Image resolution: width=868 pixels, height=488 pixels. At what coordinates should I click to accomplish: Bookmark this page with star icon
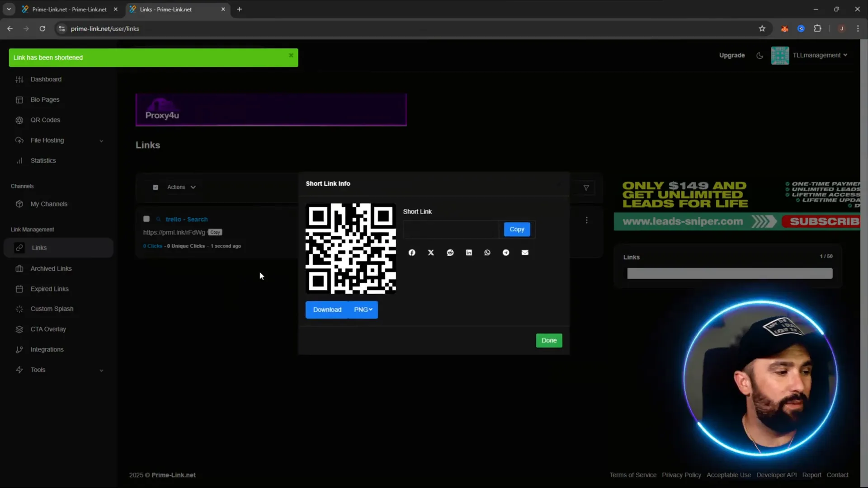[762, 28]
